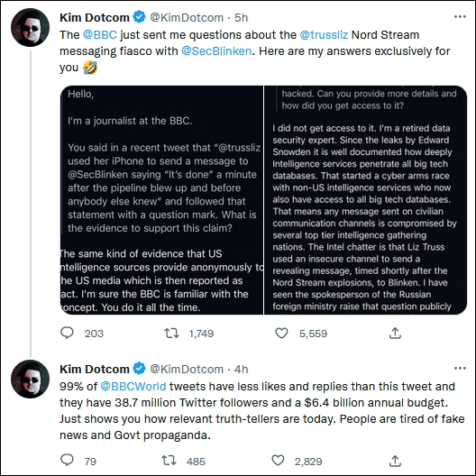
Task: Retweet the first tweet with 1,749 retweets
Action: tap(171, 333)
